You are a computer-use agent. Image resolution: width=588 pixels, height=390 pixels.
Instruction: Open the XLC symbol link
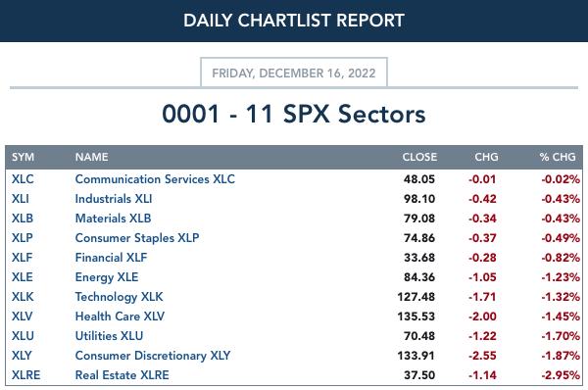pyautogui.click(x=23, y=179)
